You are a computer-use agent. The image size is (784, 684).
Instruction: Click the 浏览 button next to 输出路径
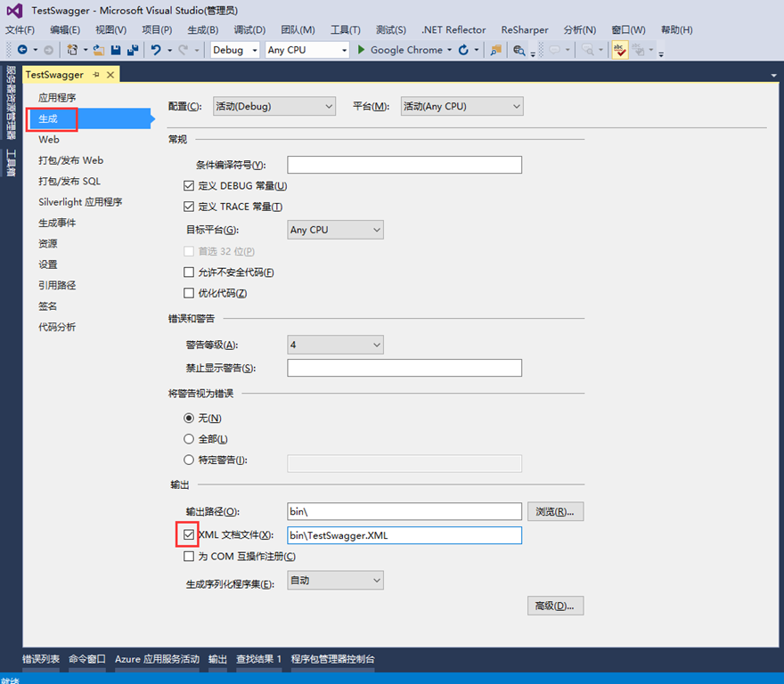point(556,510)
